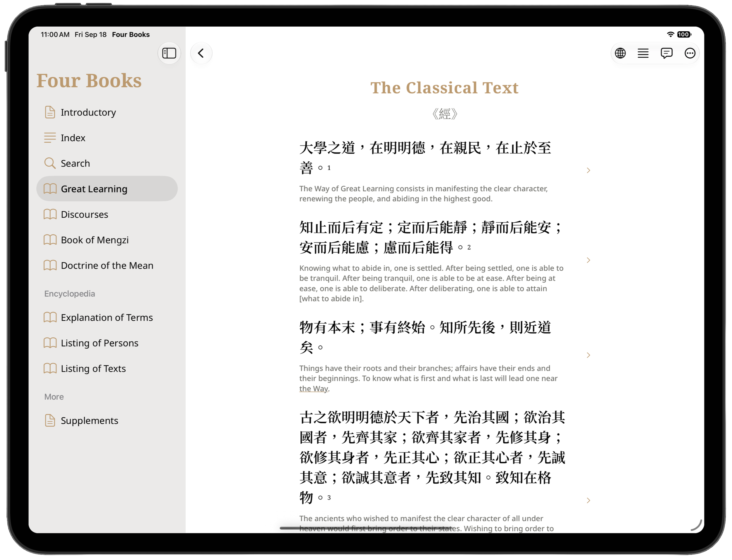
Task: Open Explanation of Terms
Action: [x=107, y=318]
